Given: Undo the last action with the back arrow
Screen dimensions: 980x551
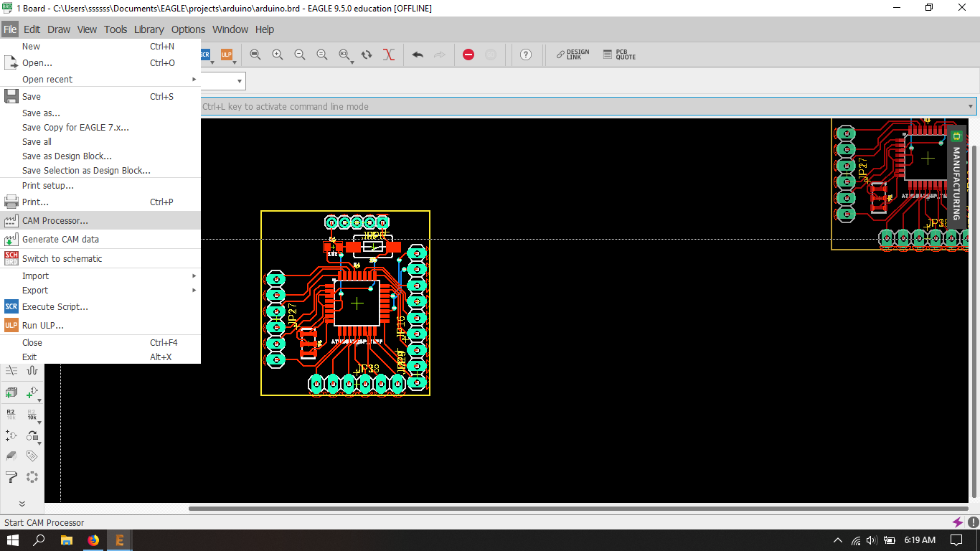Looking at the screenshot, I should 418,55.
